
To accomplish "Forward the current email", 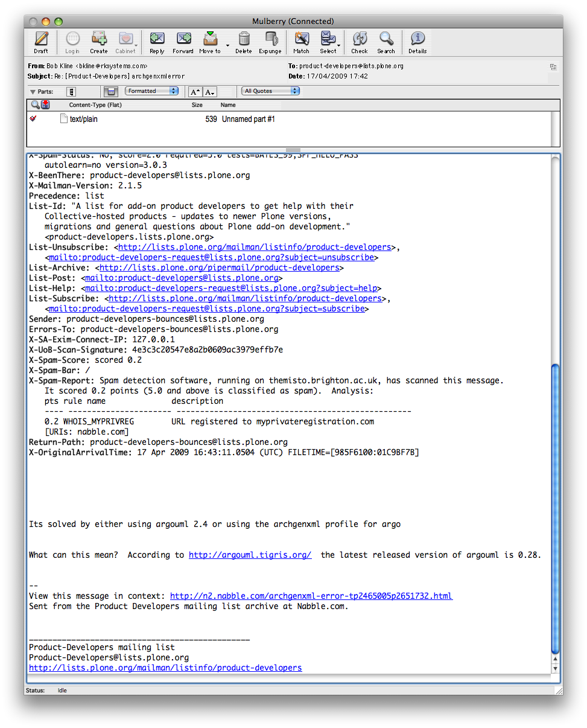I will 183,42.
